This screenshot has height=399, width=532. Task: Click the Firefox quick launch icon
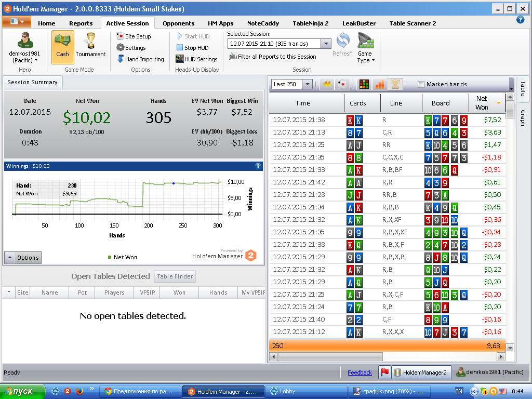click(79, 391)
